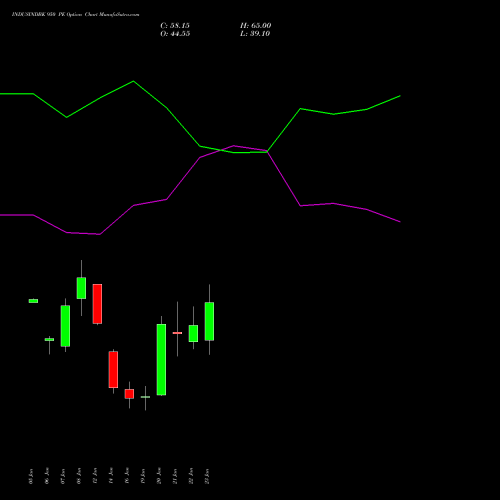Click the "23 Jan" date axis label
The height and width of the screenshot is (500, 500).
click(x=207, y=476)
